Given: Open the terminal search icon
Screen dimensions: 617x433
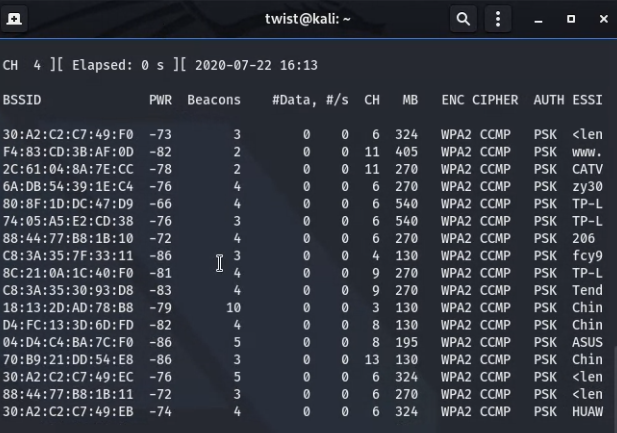Looking at the screenshot, I should (463, 19).
